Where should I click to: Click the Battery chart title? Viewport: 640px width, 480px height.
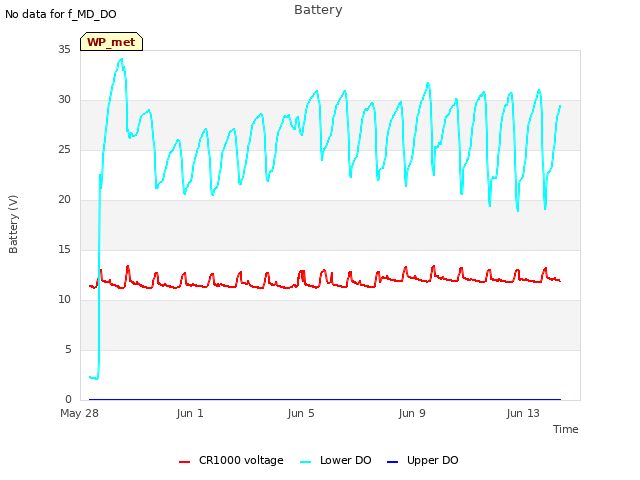(x=318, y=10)
